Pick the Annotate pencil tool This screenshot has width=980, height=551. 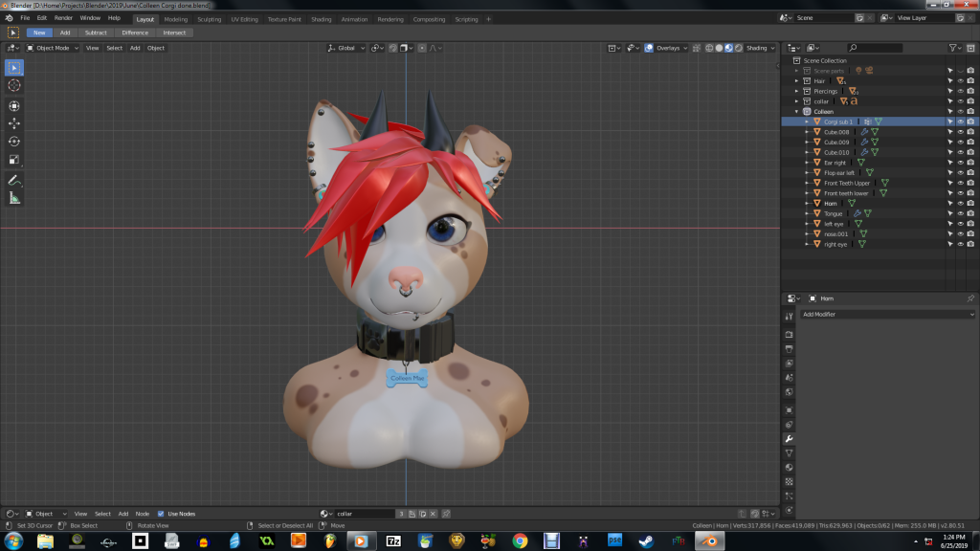click(x=14, y=180)
